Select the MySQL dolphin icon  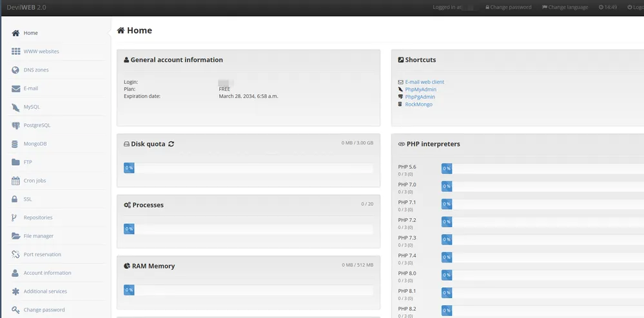tap(15, 107)
